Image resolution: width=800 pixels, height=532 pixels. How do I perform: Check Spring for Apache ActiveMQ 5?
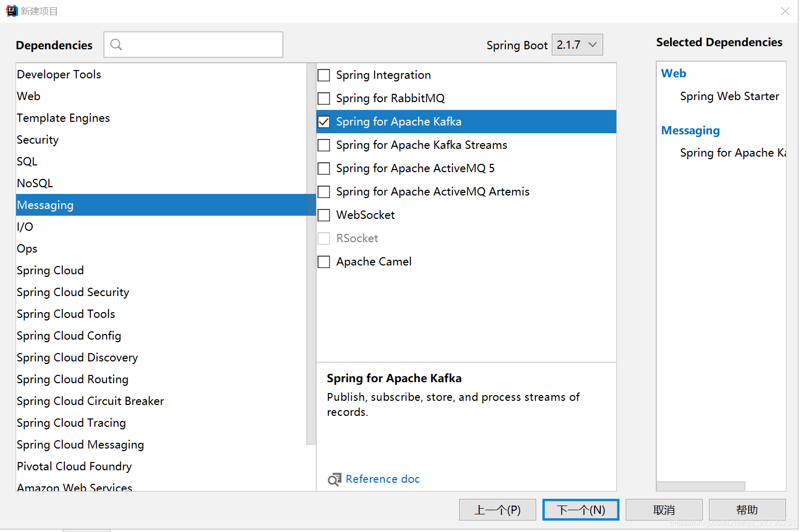(324, 169)
